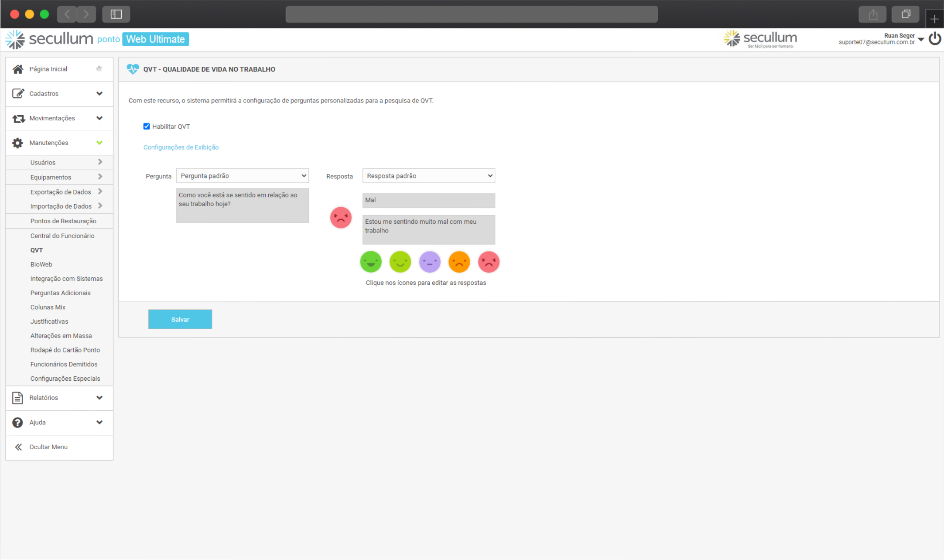Click the Mal response title field

coord(428,200)
